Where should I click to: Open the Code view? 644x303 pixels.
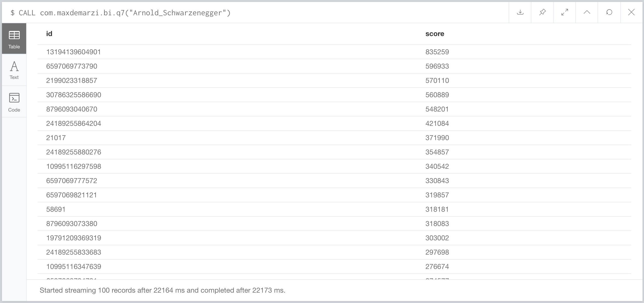pos(14,102)
